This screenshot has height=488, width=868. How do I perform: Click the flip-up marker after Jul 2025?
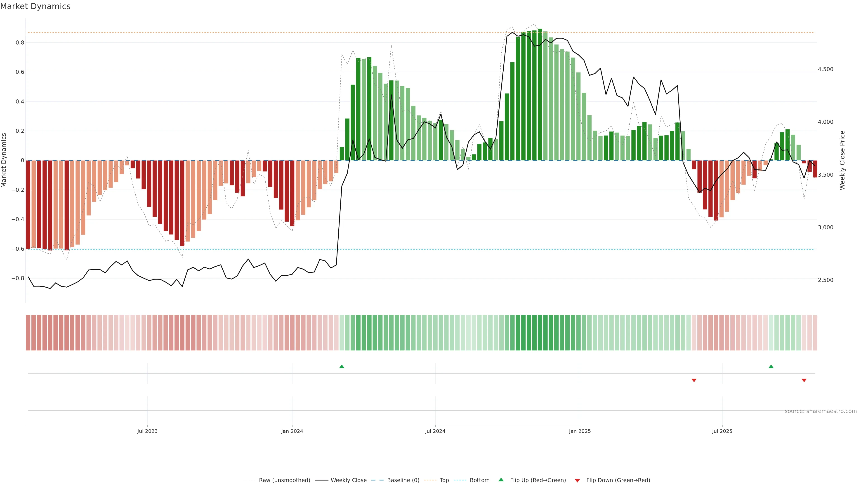point(771,366)
